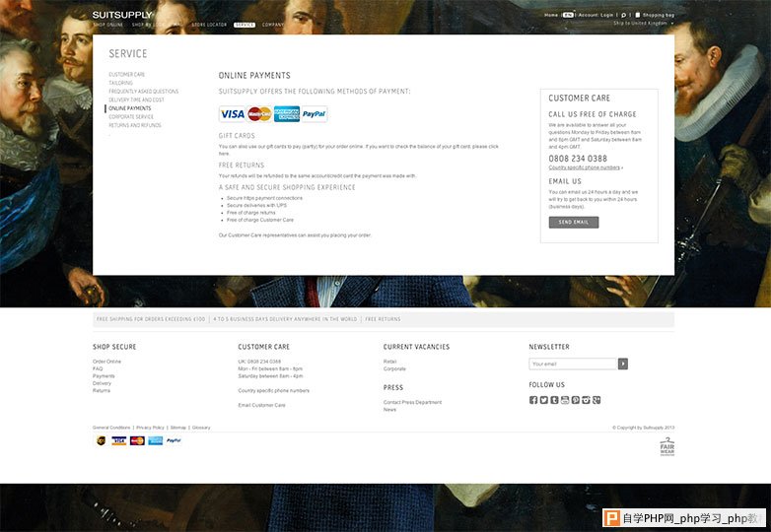Open the Twitter profile icon
The width and height of the screenshot is (771, 532).
click(x=544, y=400)
